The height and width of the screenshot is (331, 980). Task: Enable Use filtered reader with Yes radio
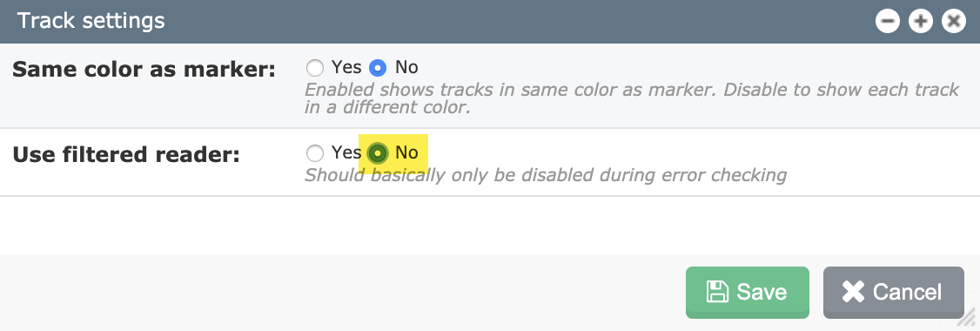coord(315,152)
